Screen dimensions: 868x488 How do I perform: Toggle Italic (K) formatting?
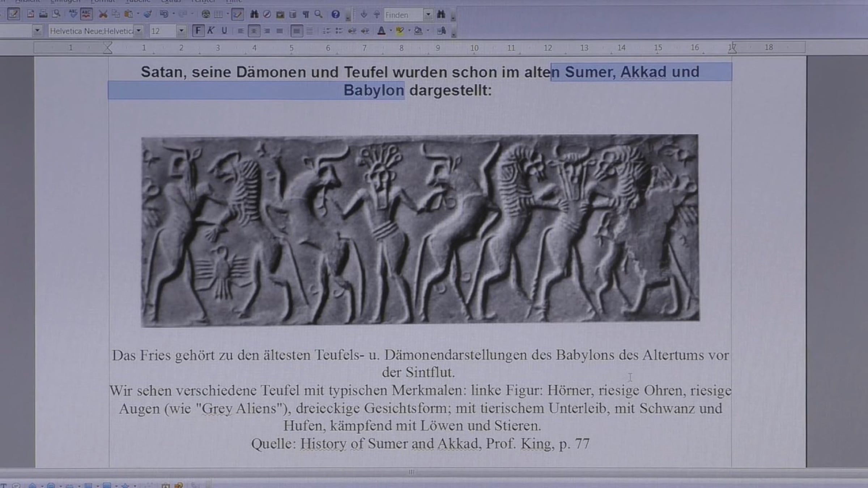(211, 31)
